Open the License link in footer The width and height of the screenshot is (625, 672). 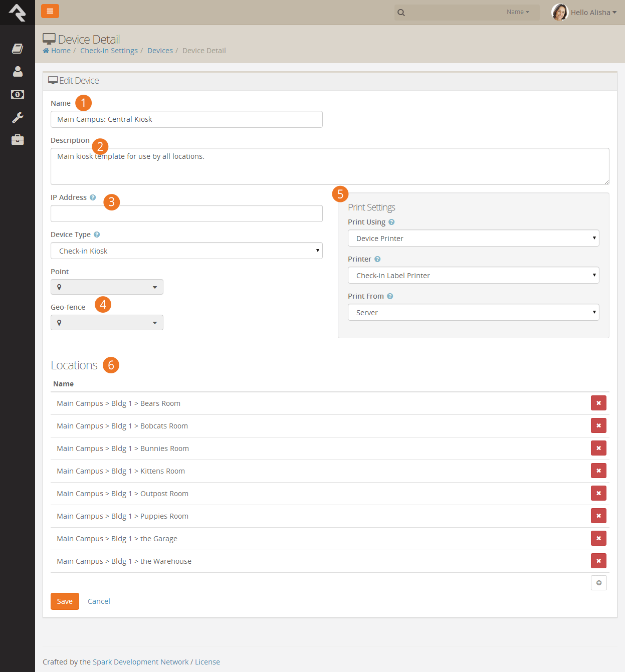207,662
